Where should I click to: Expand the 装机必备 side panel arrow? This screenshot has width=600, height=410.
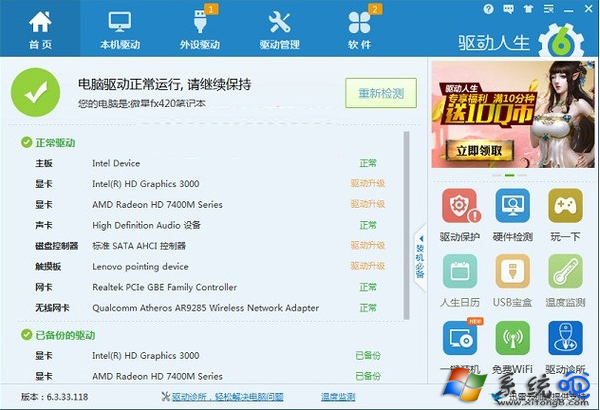(420, 257)
